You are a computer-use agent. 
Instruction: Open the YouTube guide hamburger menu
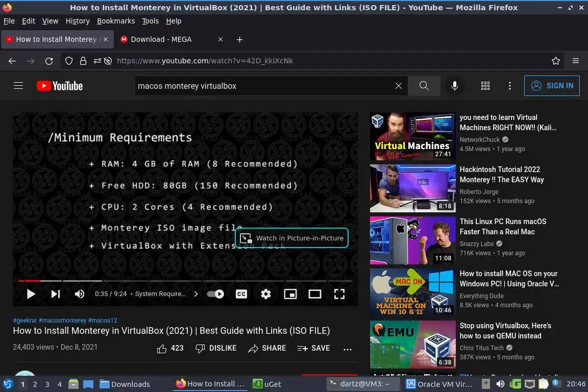18,86
